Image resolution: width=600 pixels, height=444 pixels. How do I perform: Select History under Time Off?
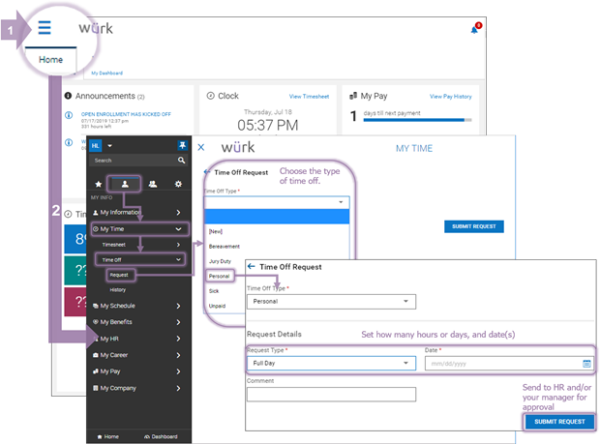[x=118, y=290]
